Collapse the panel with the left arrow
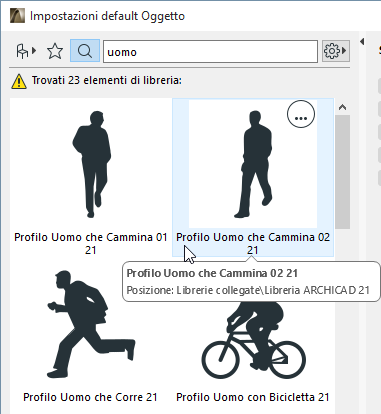 pyautogui.click(x=362, y=42)
